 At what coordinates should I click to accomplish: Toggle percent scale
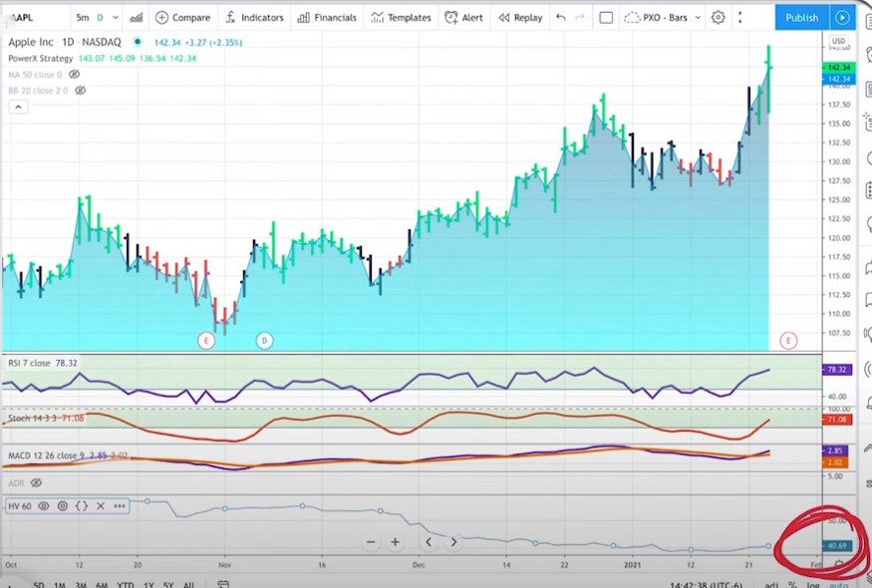[x=792, y=585]
